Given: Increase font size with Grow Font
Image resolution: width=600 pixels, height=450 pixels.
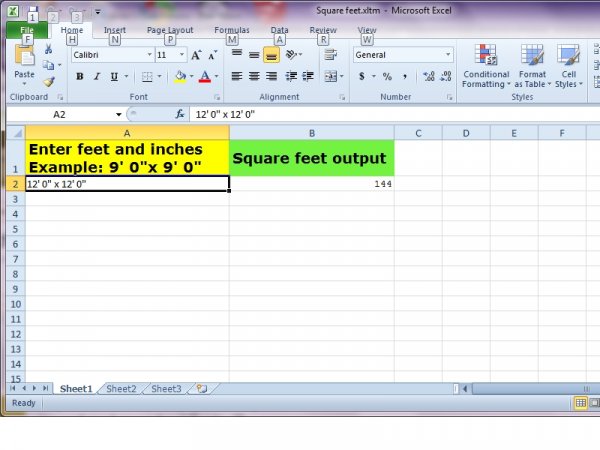Looking at the screenshot, I should 196,55.
